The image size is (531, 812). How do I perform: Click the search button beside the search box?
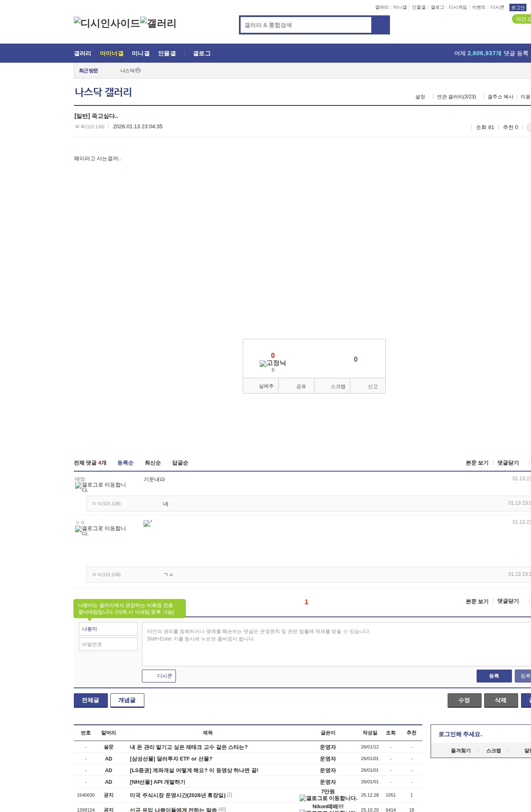click(x=380, y=25)
